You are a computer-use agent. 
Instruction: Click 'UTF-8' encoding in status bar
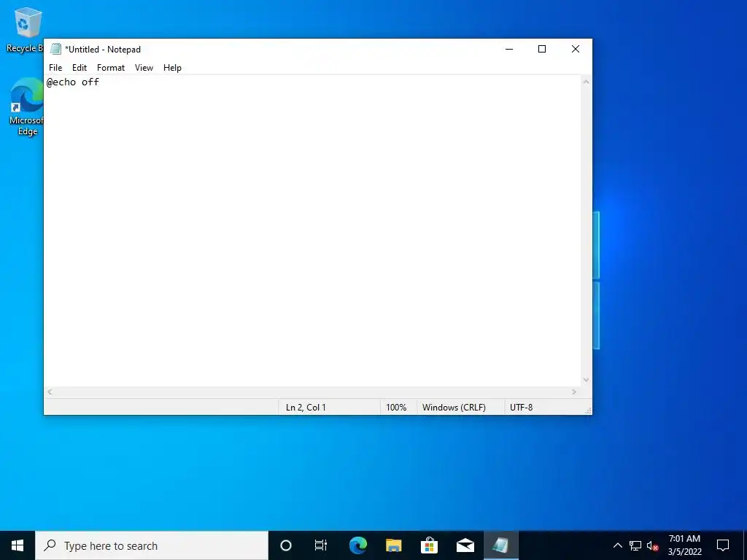[521, 407]
